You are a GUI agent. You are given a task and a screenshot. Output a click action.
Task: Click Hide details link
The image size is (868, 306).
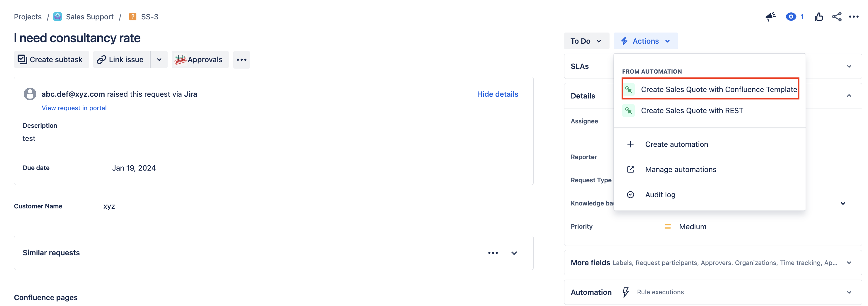click(497, 94)
